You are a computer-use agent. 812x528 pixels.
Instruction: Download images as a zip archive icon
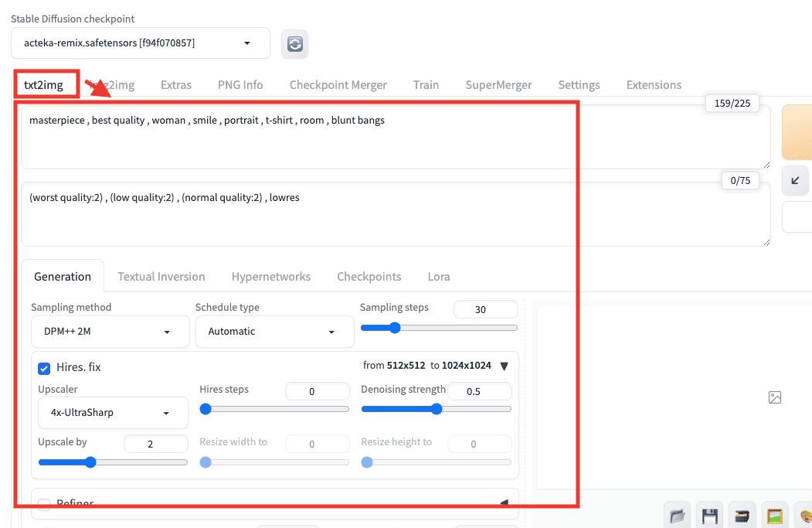coord(742,515)
